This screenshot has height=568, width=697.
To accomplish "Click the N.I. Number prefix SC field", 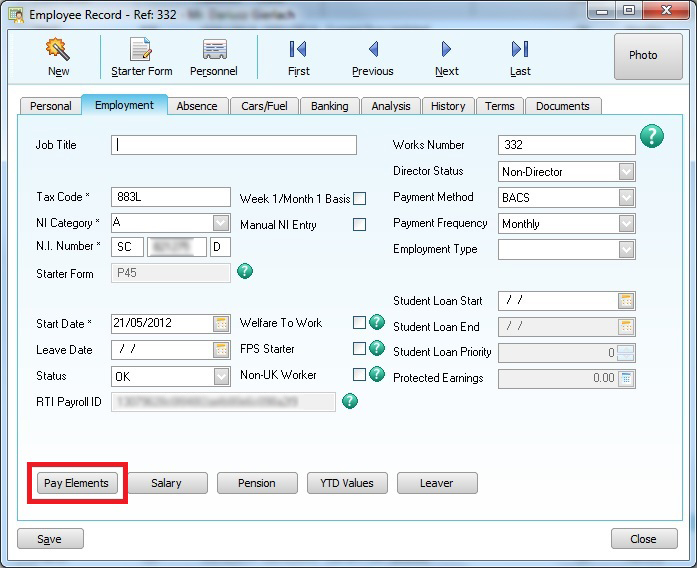I will pos(127,247).
